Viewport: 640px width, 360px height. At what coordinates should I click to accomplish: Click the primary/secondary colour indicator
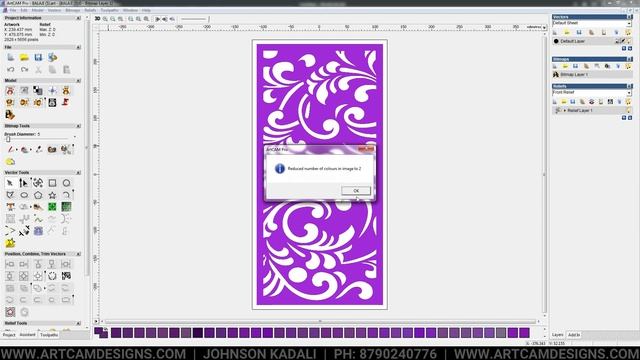(x=101, y=332)
